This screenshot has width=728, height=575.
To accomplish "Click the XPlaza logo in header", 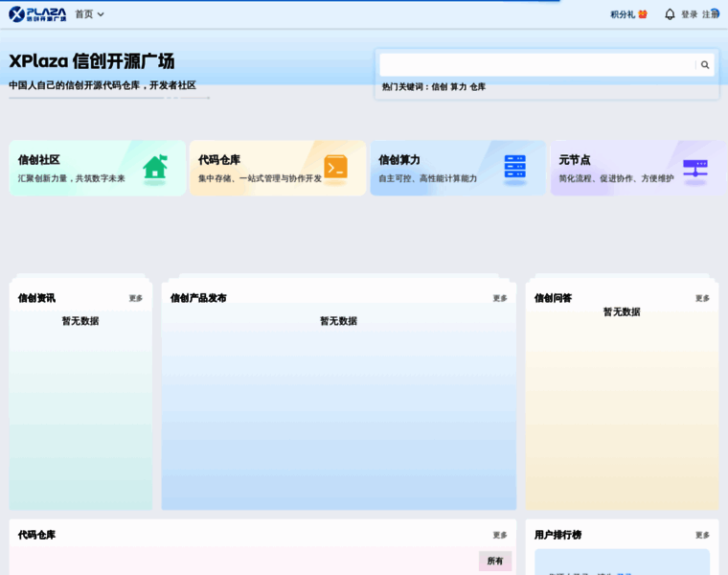I will [x=37, y=14].
